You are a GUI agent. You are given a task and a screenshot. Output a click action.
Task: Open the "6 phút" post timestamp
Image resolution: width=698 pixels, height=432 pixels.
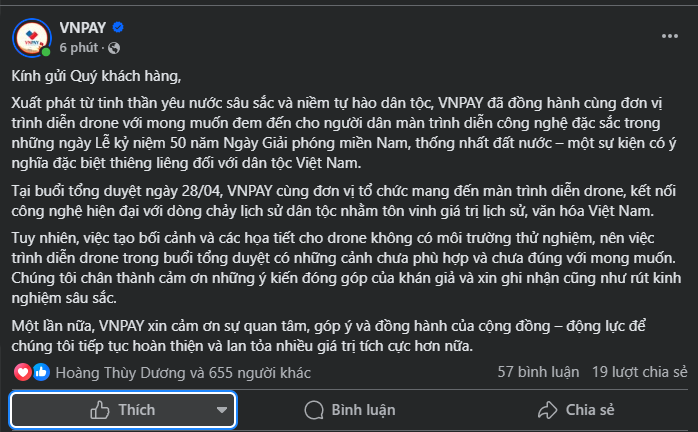[79, 47]
